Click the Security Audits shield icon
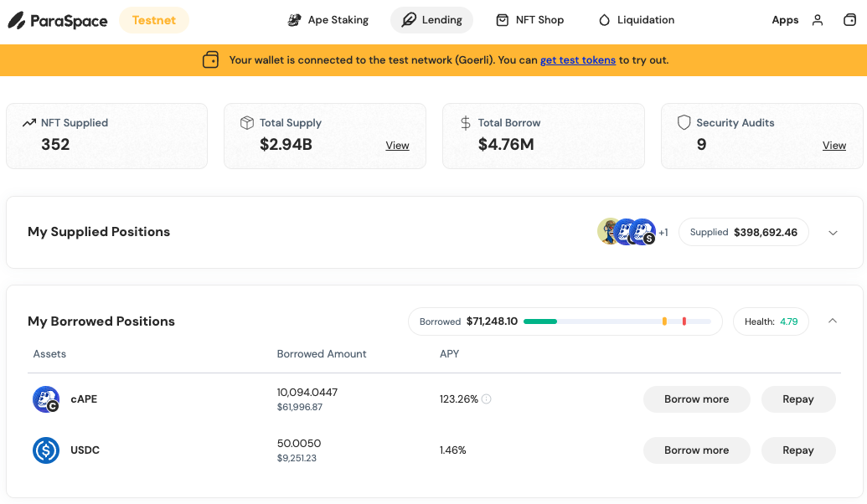Viewport: 867px width, 504px height. (684, 123)
